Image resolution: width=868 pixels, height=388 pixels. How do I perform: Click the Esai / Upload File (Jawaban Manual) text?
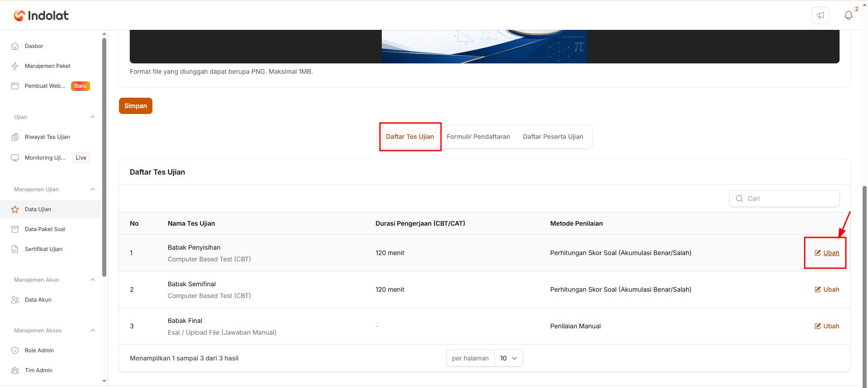(222, 332)
